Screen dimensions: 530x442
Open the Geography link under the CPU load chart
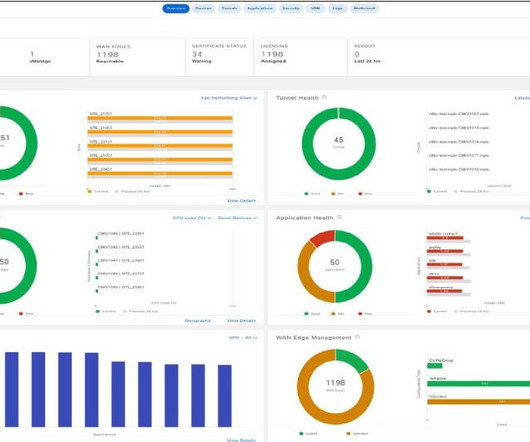(x=198, y=321)
